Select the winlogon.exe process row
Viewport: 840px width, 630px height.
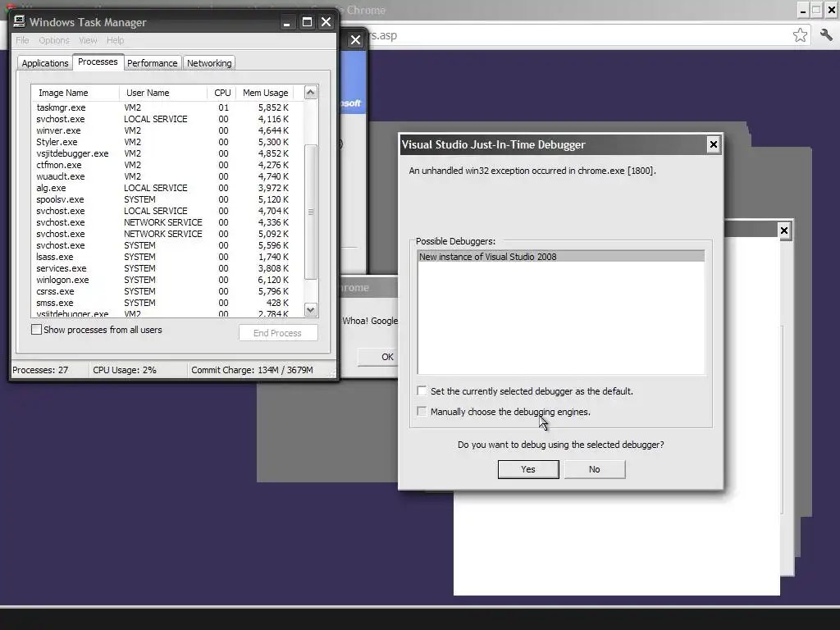pyautogui.click(x=167, y=280)
